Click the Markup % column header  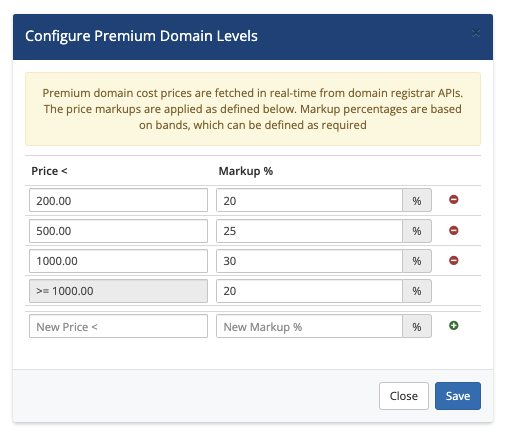[x=246, y=171]
